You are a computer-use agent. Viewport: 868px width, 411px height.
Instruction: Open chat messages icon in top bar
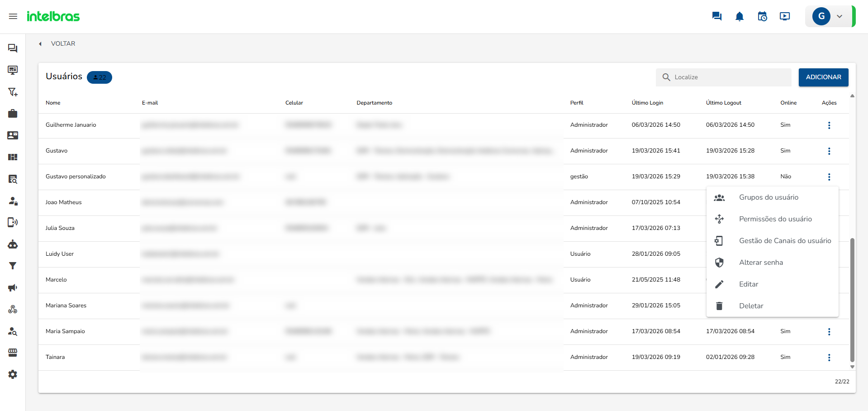pyautogui.click(x=717, y=16)
